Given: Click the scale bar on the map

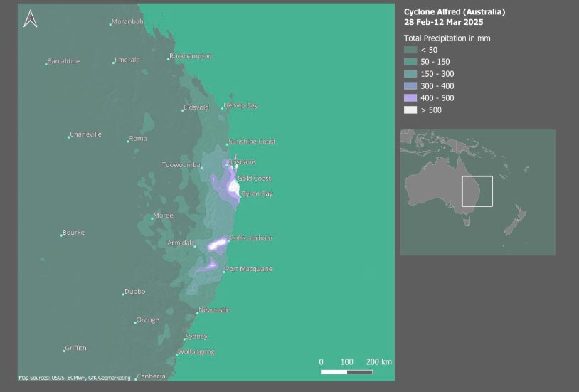Looking at the screenshot, I should click(x=346, y=372).
